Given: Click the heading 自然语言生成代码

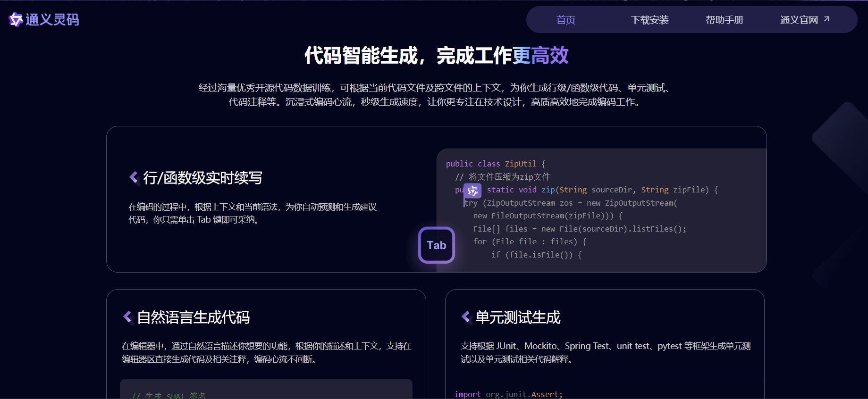Looking at the screenshot, I should [x=194, y=317].
